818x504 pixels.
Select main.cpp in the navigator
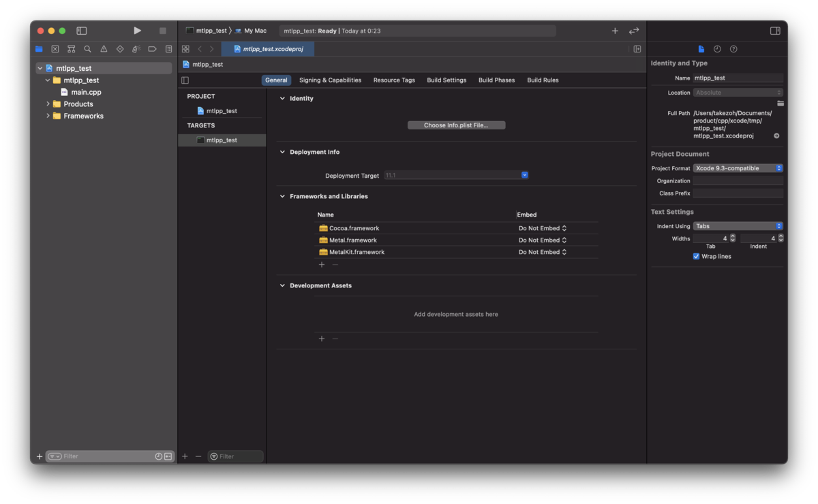coord(86,92)
